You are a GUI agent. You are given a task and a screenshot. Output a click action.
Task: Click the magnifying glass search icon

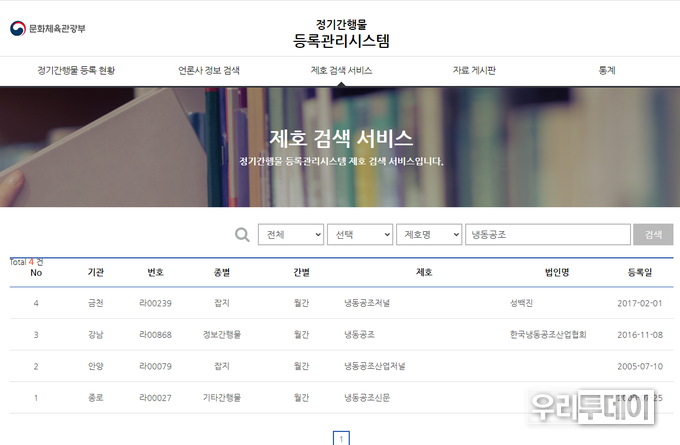click(241, 235)
